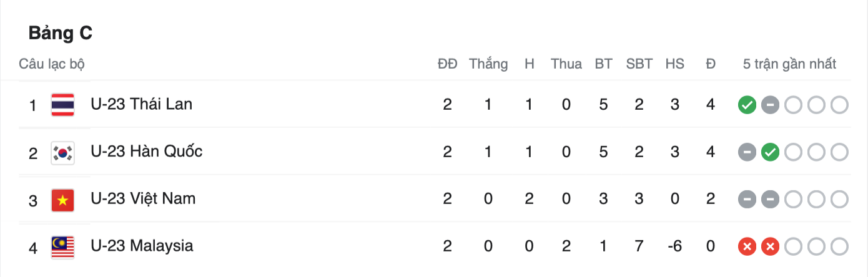Open the U-23 Hàn Quốc team link
Screen dimensions: 868x277
click(147, 152)
